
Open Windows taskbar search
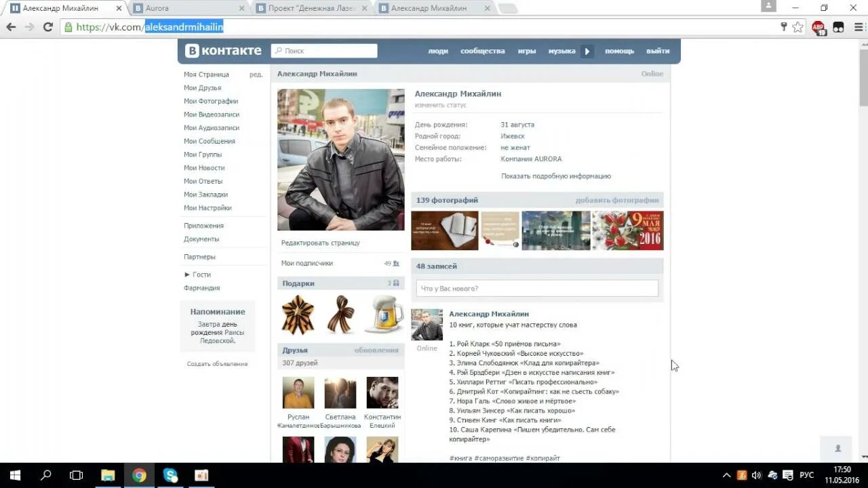(x=45, y=475)
